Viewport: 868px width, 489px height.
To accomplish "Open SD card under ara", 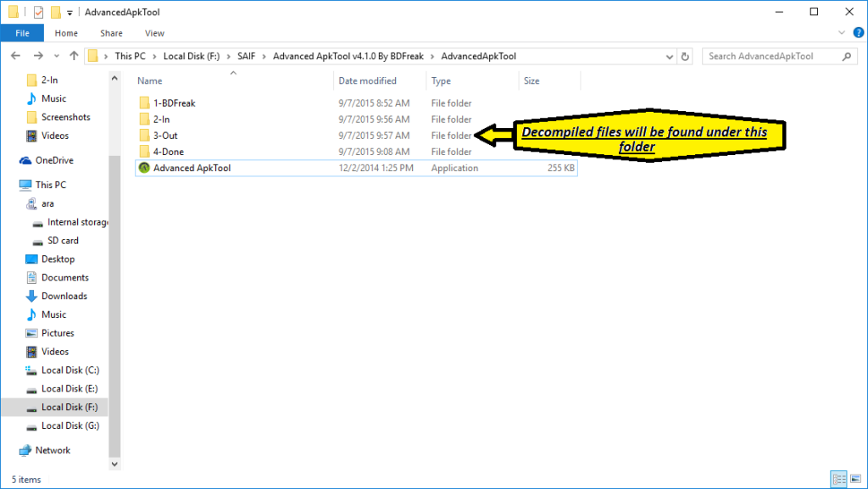I will point(63,241).
